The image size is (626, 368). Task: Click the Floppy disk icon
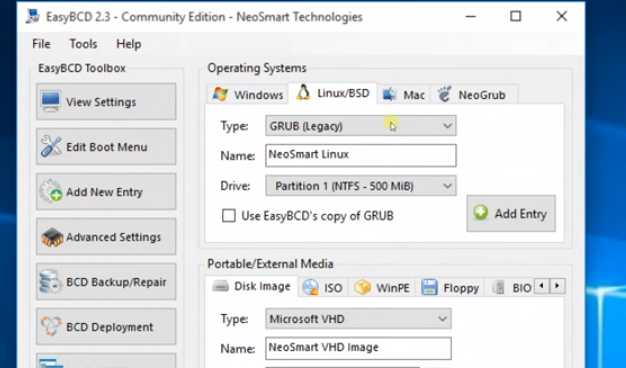pos(430,287)
